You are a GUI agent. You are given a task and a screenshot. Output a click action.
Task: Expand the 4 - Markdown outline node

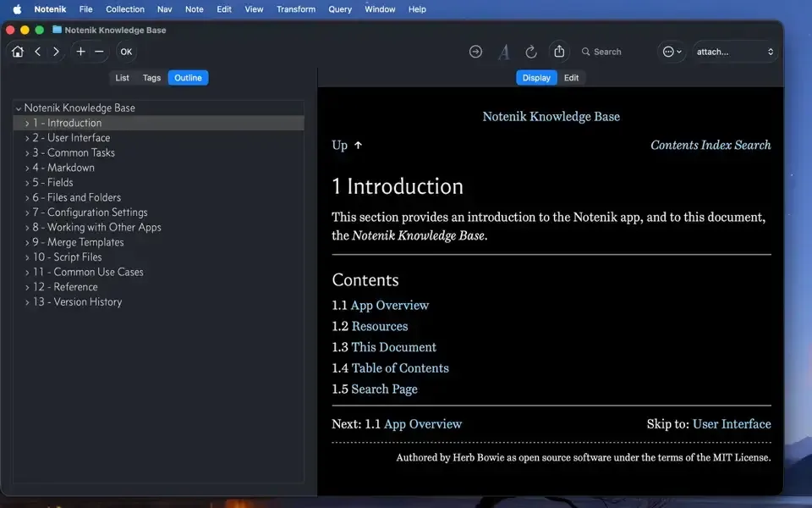pos(27,168)
